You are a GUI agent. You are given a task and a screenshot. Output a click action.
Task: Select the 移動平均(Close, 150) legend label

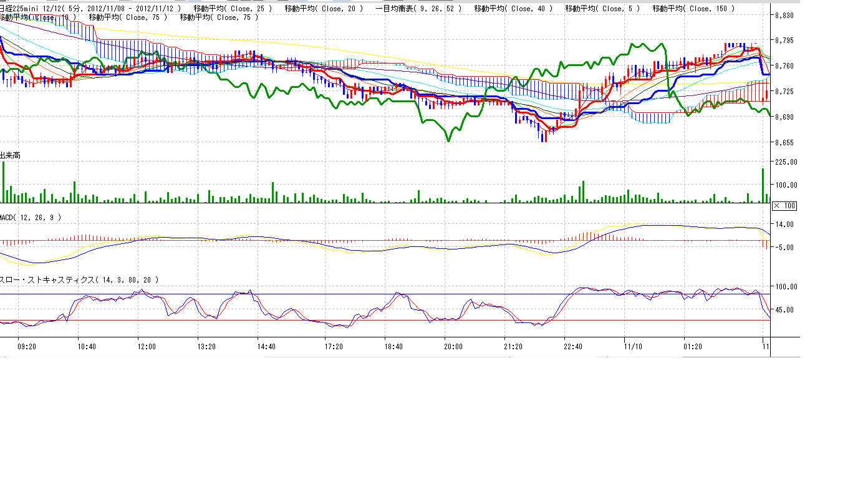pyautogui.click(x=693, y=9)
